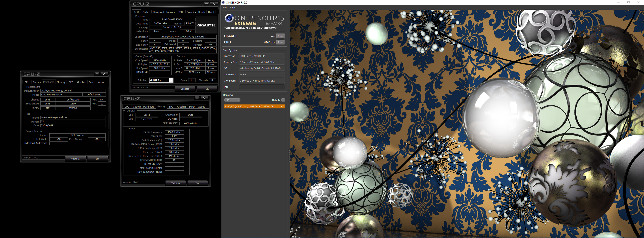
Task: Click the BIOS date 03/14/2019 value
Action: point(73,125)
